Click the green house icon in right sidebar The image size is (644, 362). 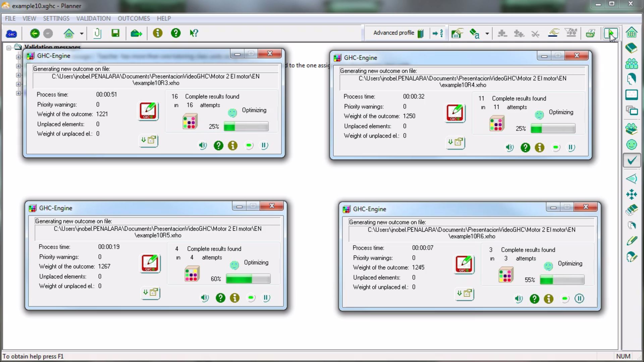632,33
